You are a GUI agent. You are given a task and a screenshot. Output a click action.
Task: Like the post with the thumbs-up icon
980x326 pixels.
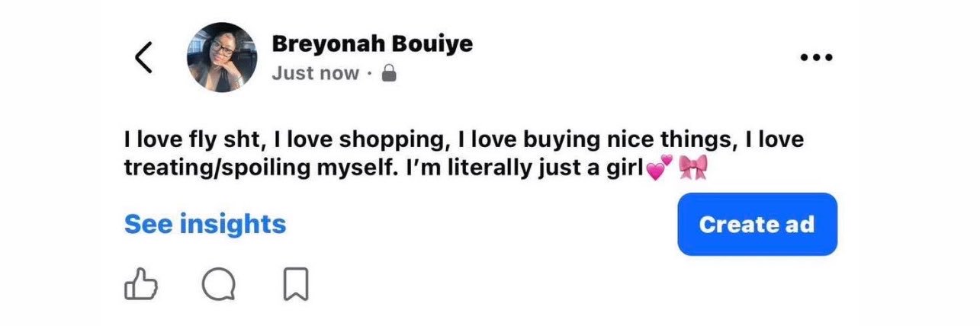coord(140,286)
